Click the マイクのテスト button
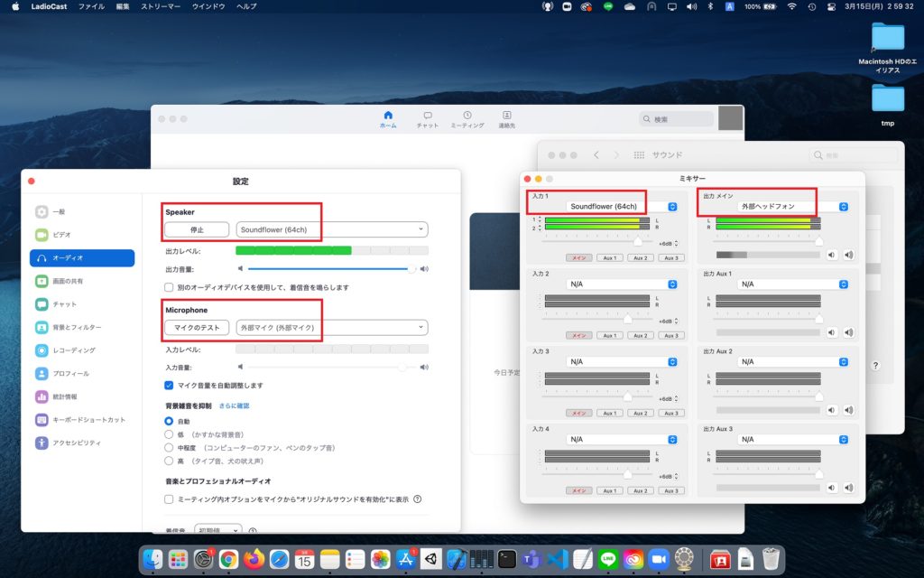 (197, 327)
